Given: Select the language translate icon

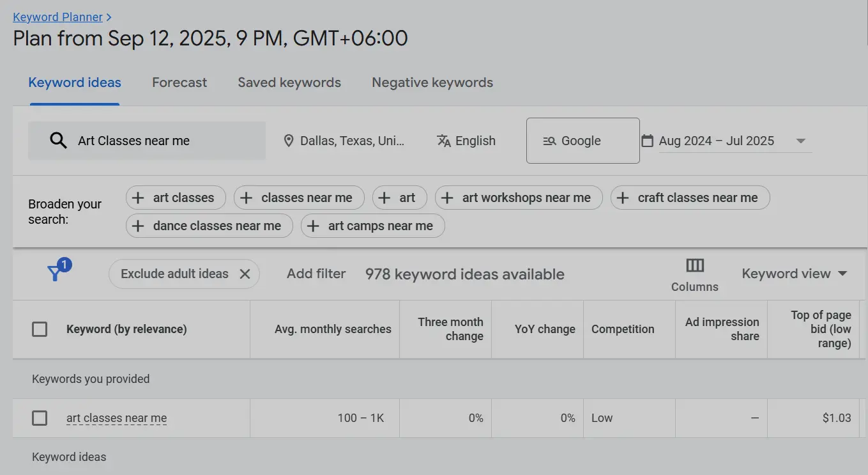Looking at the screenshot, I should tap(444, 141).
